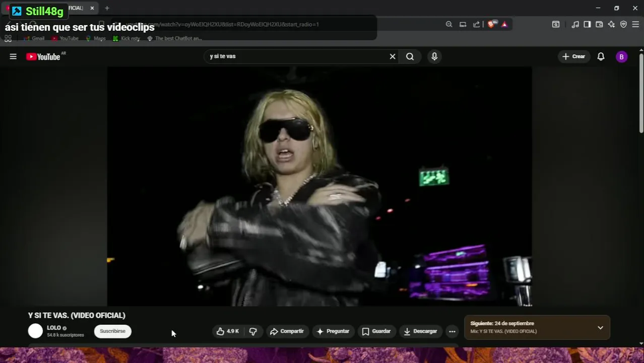Click Siguiente: 24 de septiembre text

(x=502, y=324)
